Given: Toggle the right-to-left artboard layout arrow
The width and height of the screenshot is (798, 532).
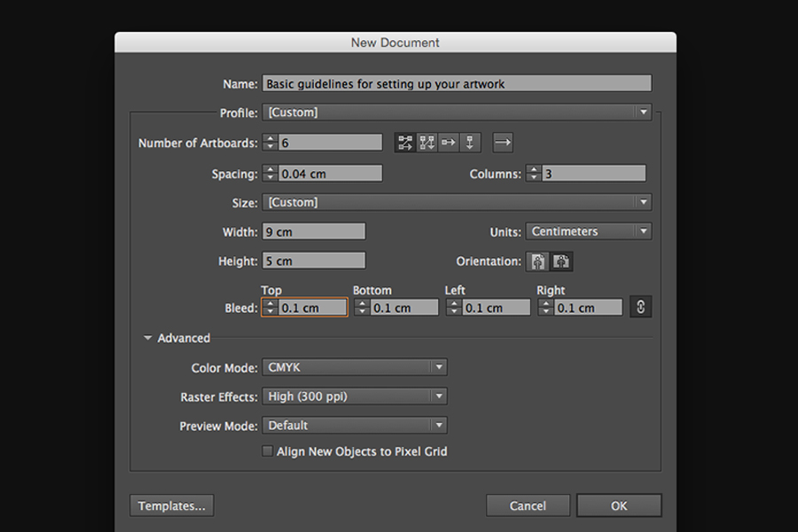Looking at the screenshot, I should click(503, 142).
